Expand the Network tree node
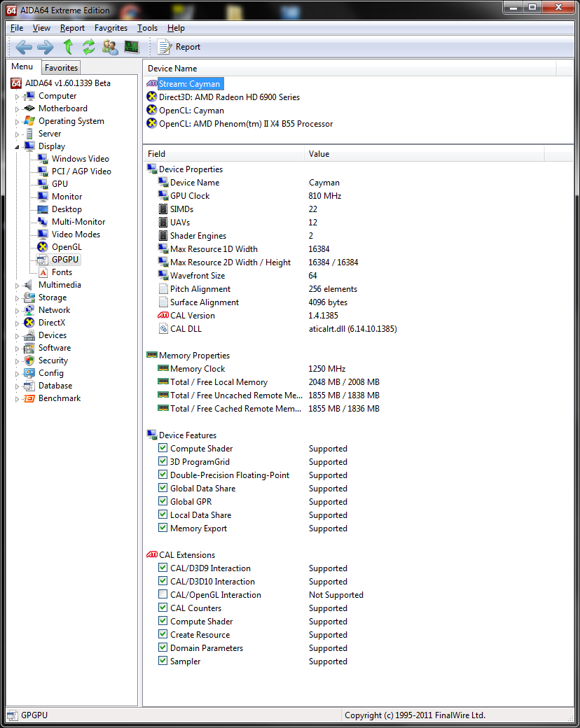Screen dimensions: 580x728 coord(18,311)
